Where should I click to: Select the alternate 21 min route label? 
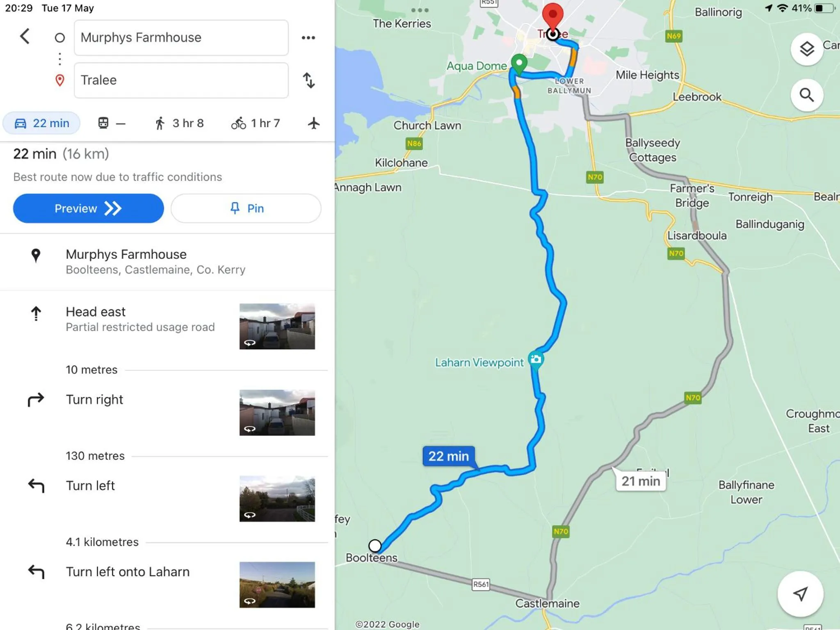(x=640, y=481)
